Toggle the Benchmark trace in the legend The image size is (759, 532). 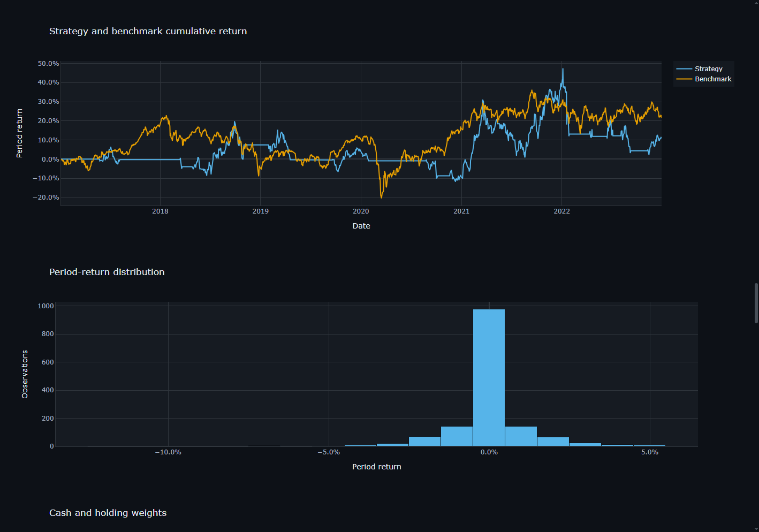(703, 79)
